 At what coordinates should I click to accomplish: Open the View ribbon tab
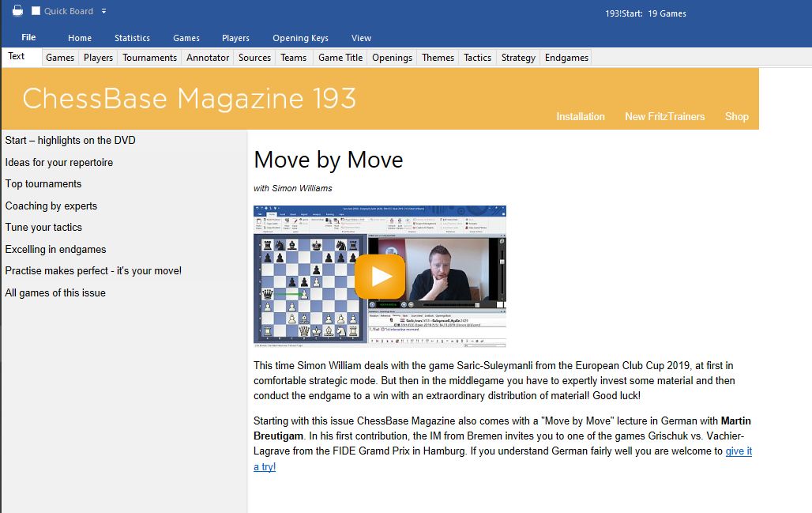coord(361,38)
